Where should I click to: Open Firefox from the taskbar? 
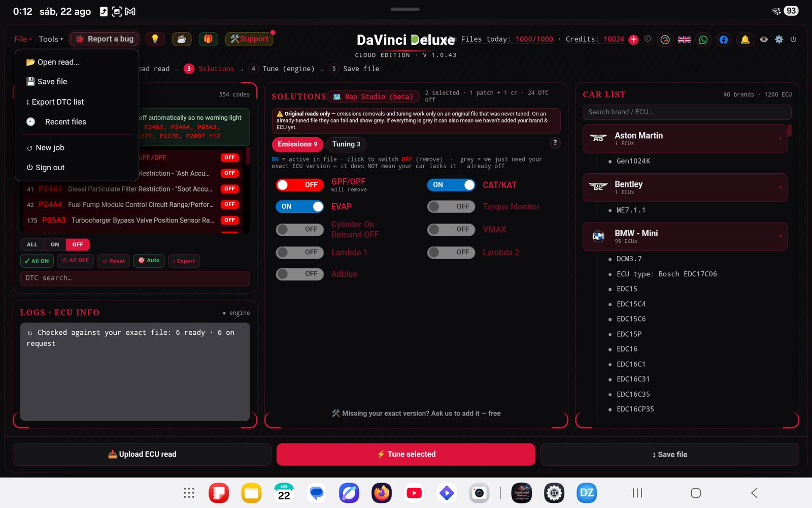coord(382,493)
